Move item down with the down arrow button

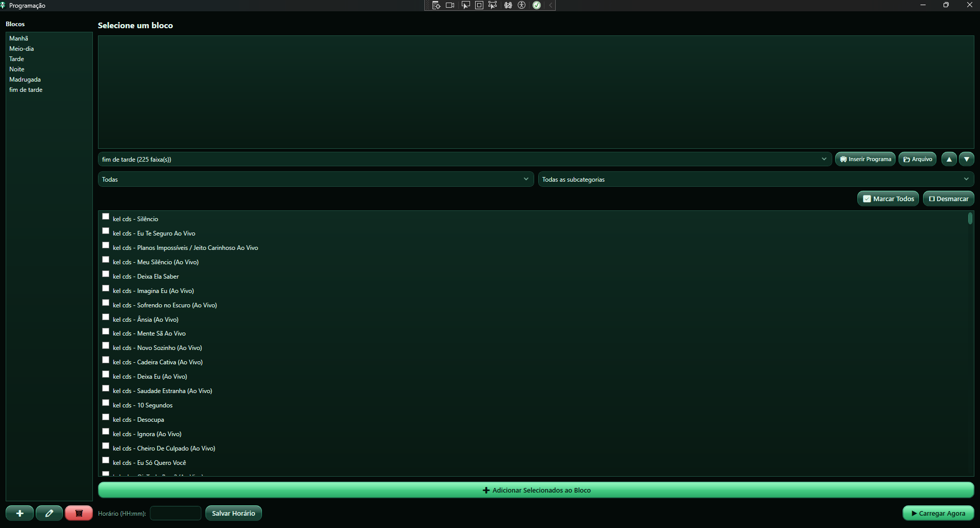[967, 159]
